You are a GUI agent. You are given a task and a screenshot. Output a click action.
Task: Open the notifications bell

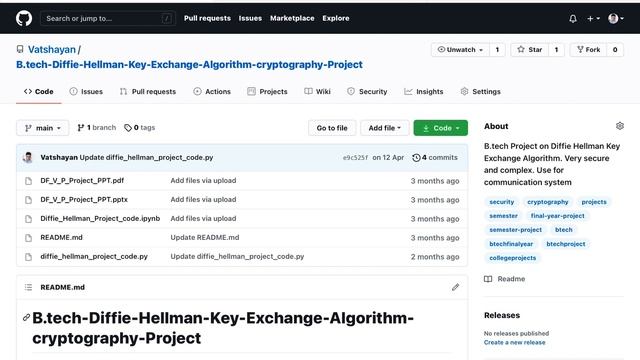(573, 18)
